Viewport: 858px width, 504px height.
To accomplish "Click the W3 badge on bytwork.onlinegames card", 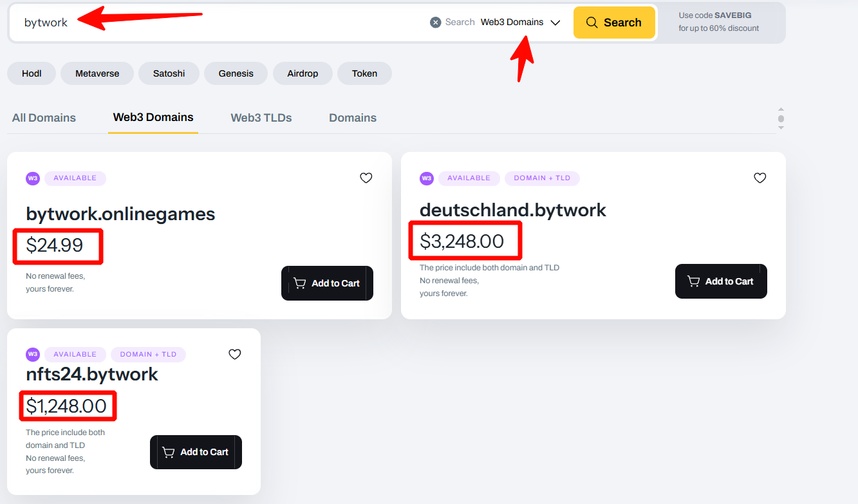I will [x=33, y=178].
